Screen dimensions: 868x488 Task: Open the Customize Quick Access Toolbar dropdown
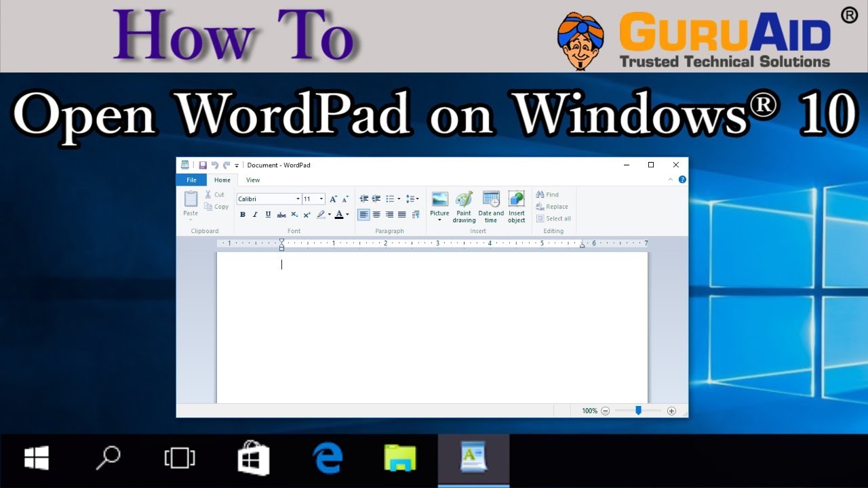(237, 165)
